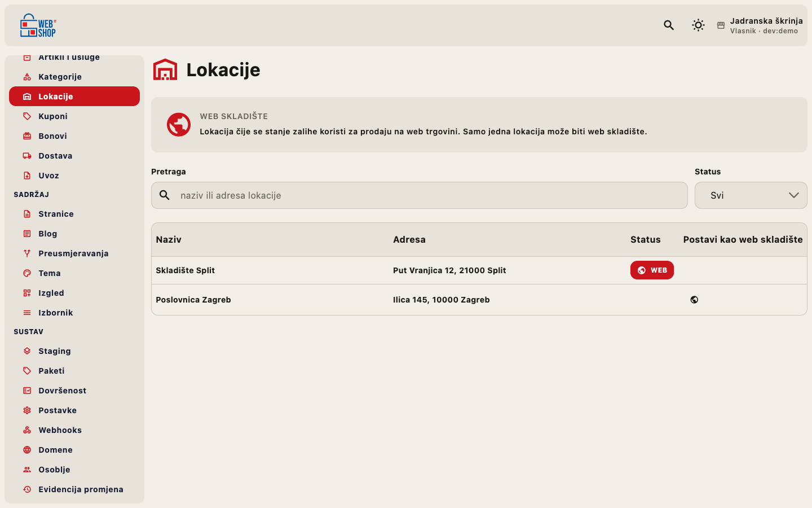Click the Dostava truck icon
Viewport: 812px width, 508px height.
coord(27,156)
